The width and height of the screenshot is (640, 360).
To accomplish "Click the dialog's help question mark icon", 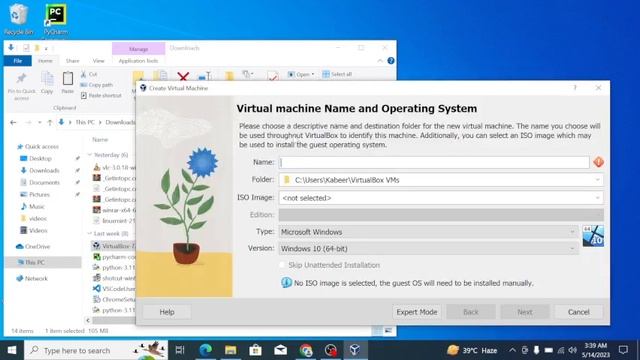I will [x=575, y=88].
